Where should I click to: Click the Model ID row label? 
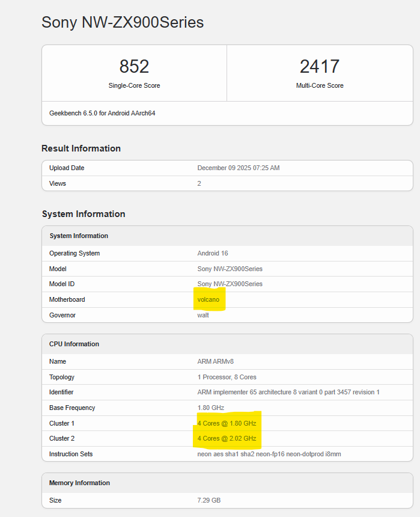pyautogui.click(x=62, y=284)
